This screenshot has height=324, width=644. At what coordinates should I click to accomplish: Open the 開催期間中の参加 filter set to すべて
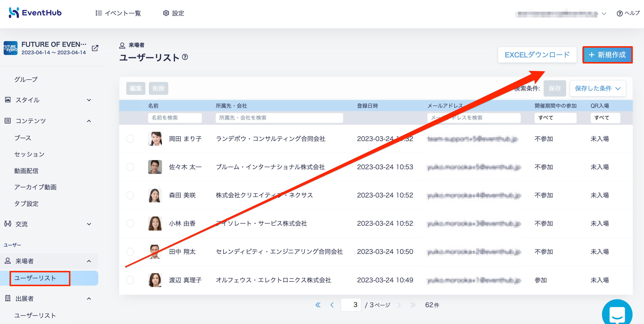[x=555, y=118]
